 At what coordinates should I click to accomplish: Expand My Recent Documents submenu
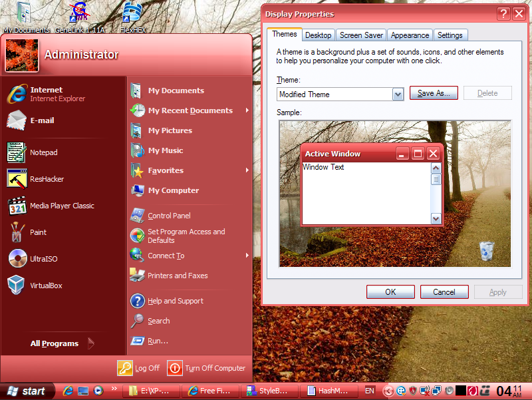(x=190, y=110)
